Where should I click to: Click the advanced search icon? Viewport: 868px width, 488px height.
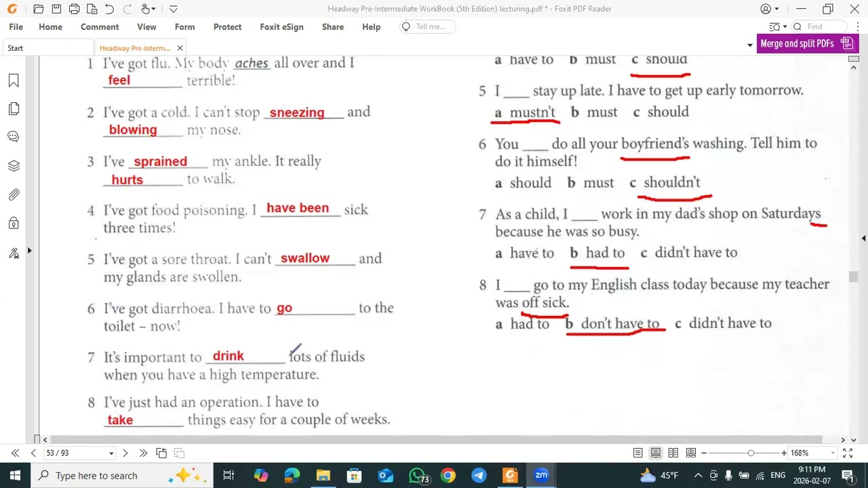[774, 26]
